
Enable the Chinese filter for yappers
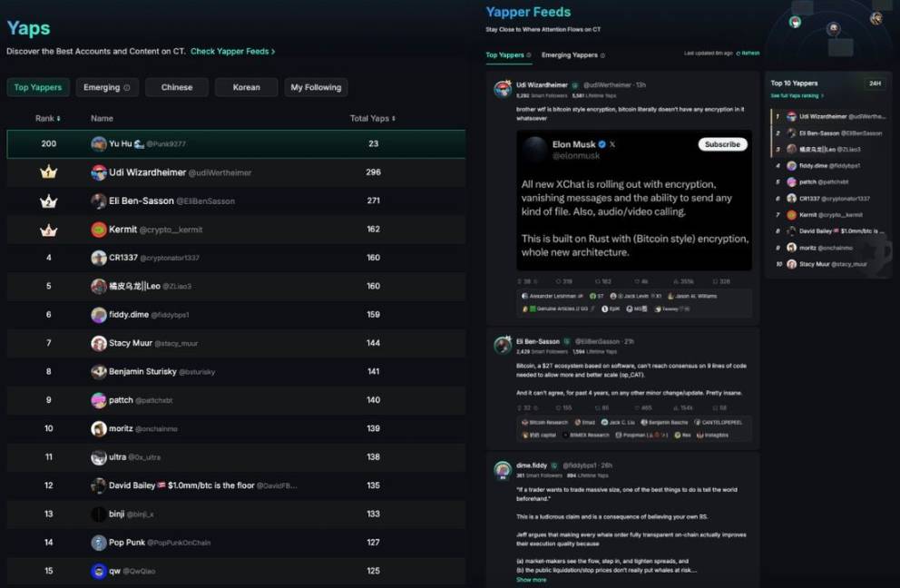click(176, 88)
